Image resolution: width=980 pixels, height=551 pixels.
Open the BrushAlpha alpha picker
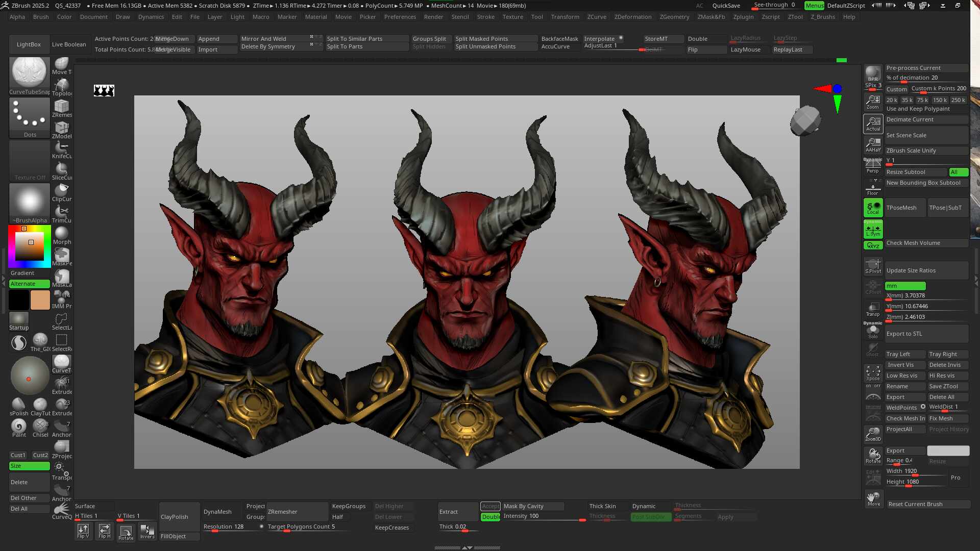[30, 203]
